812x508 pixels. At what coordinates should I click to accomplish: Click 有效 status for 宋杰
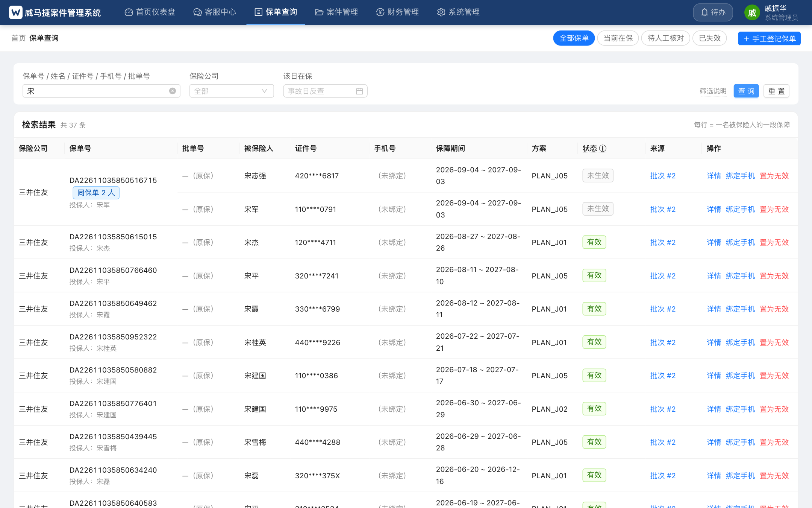[594, 242]
